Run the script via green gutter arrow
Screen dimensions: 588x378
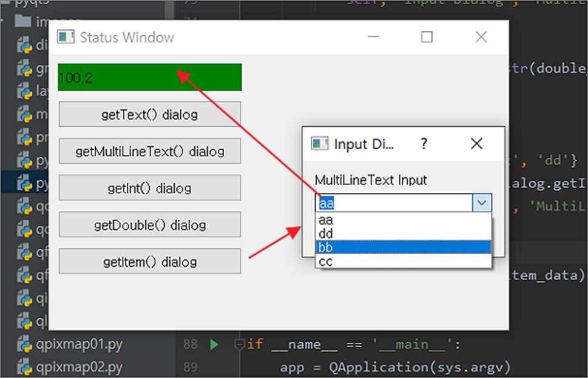pyautogui.click(x=214, y=344)
